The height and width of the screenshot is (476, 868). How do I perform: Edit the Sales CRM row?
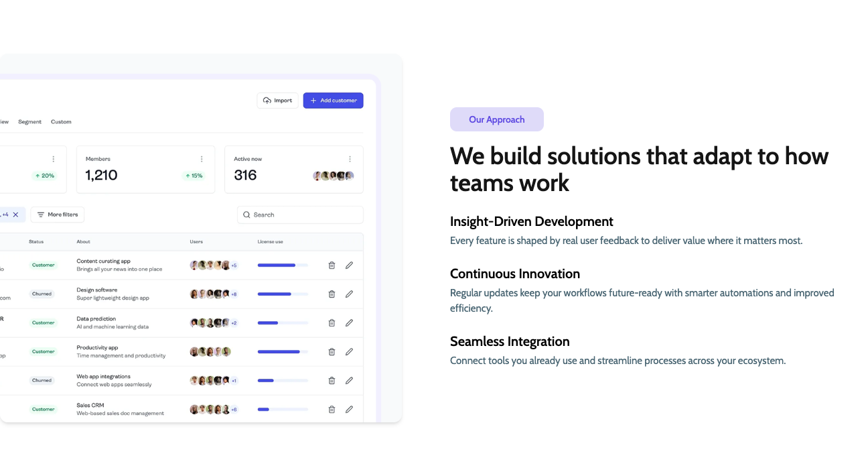[x=349, y=410]
